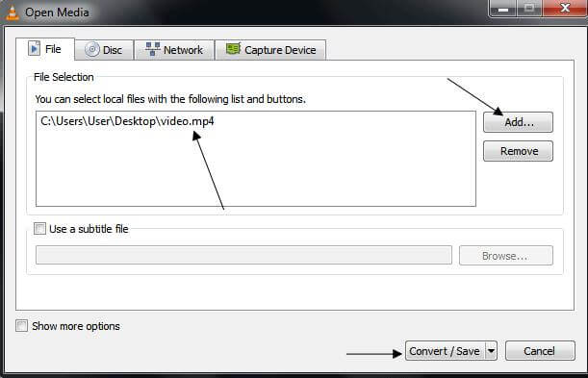Enable the Use a subtitle file checkbox
The height and width of the screenshot is (378, 588).
(x=39, y=229)
